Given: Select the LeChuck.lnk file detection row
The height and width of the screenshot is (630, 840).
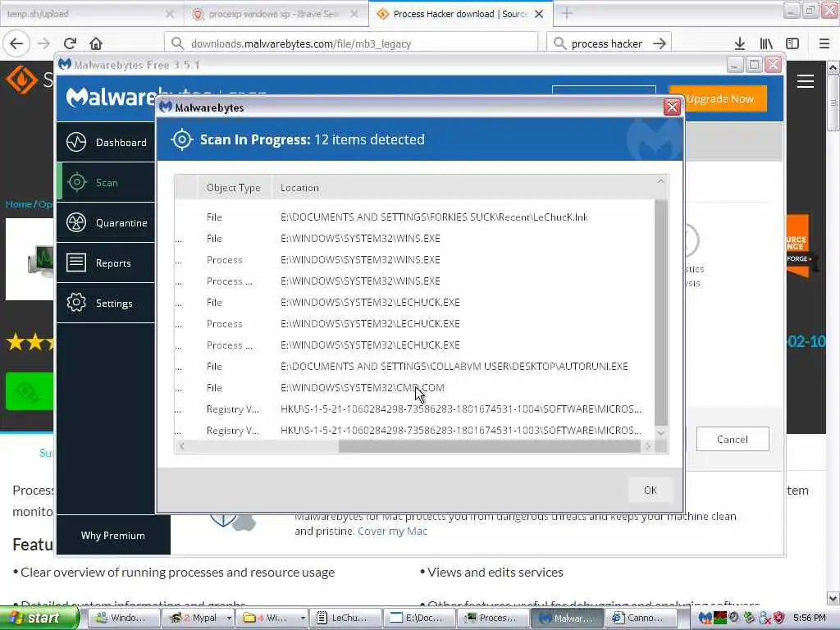Looking at the screenshot, I should (414, 217).
